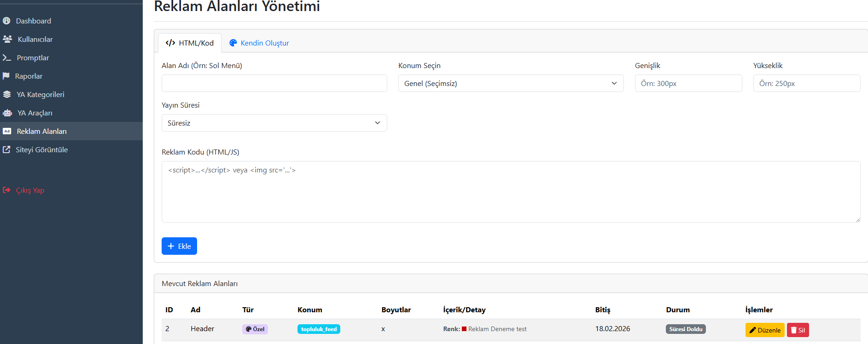Focus the Genişlik input field
The height and width of the screenshot is (344, 868).
click(x=688, y=83)
